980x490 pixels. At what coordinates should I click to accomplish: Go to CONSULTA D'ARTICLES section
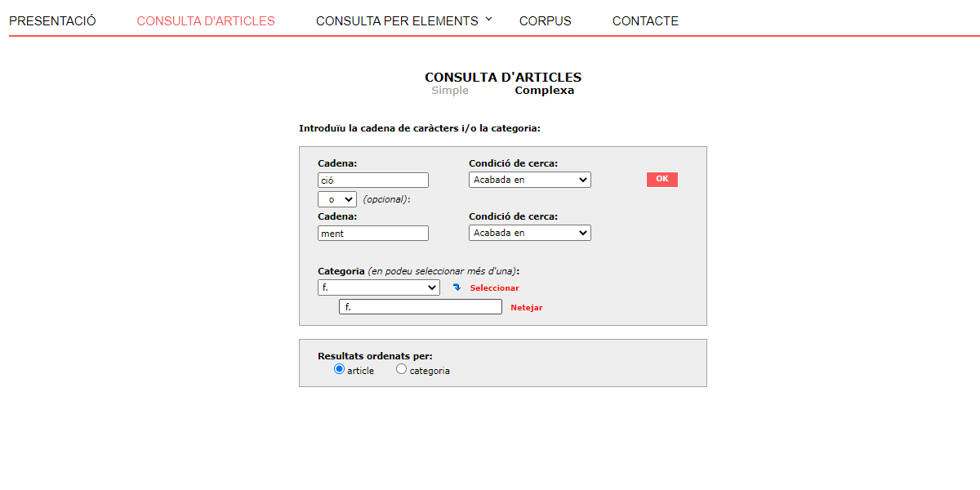point(205,20)
